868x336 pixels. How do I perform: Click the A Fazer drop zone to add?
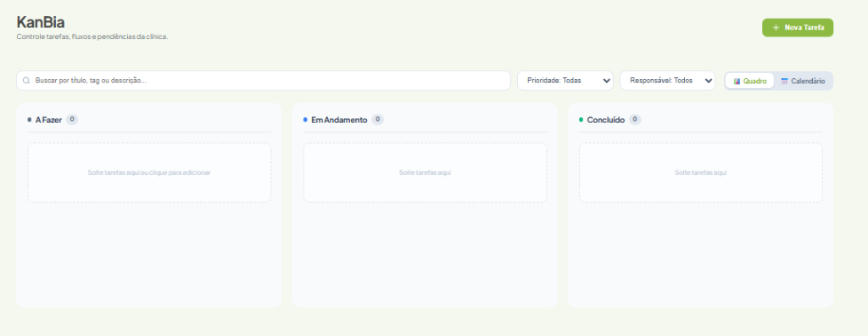pyautogui.click(x=149, y=172)
